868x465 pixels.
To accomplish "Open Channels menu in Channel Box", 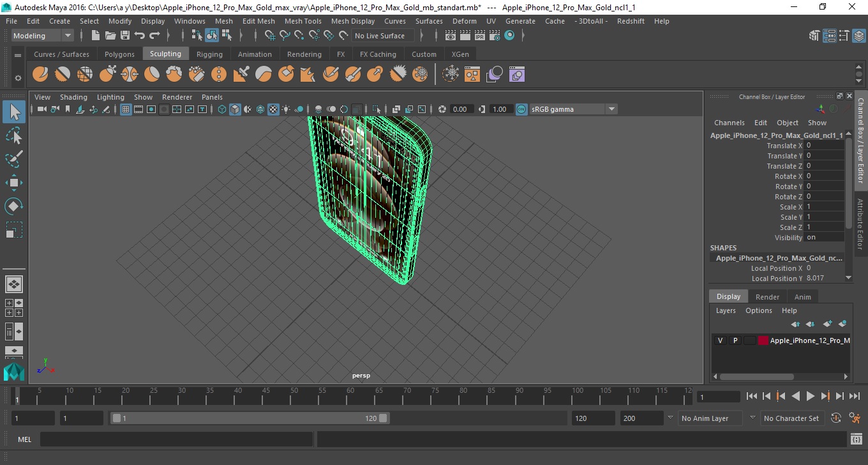I will point(729,123).
